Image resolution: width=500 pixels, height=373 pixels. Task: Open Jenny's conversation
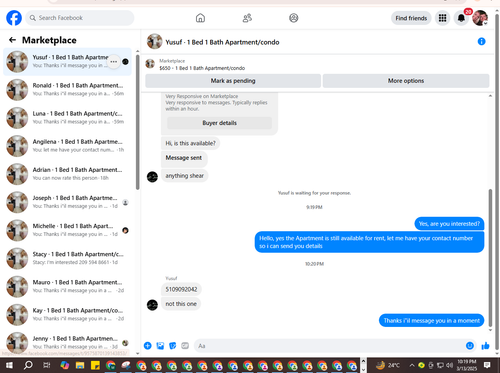[67, 342]
